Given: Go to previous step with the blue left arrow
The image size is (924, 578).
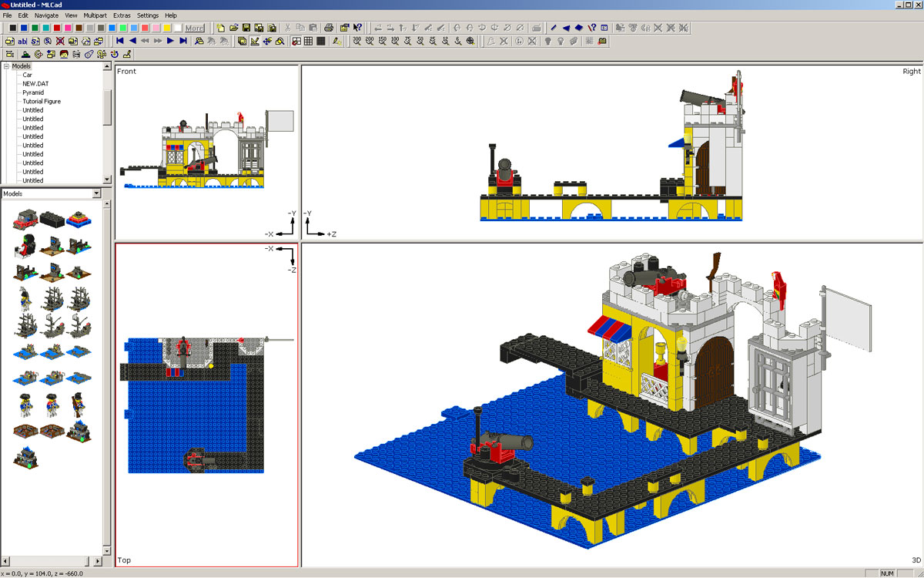Looking at the screenshot, I should click(x=132, y=40).
